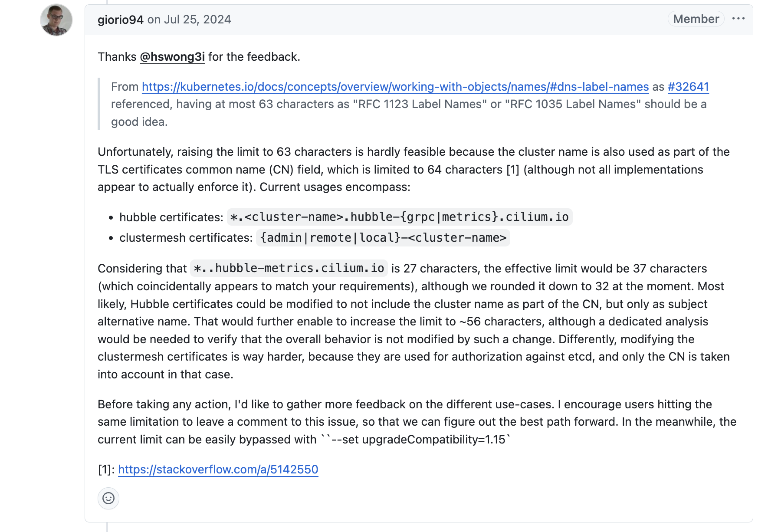Visit the stackoverflow.com/a/5142550 reference link

218,470
